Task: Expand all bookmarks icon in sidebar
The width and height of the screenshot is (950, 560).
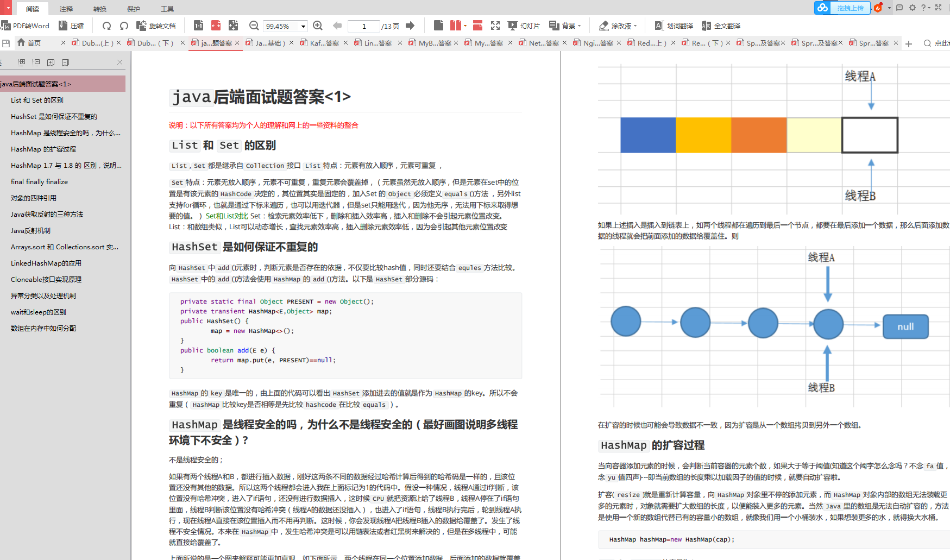Action: (x=22, y=62)
